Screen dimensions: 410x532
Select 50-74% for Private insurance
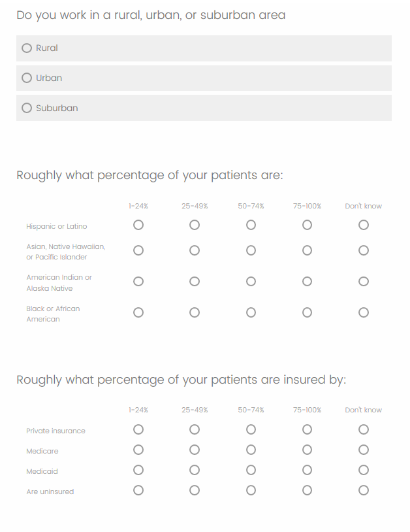coord(251,429)
